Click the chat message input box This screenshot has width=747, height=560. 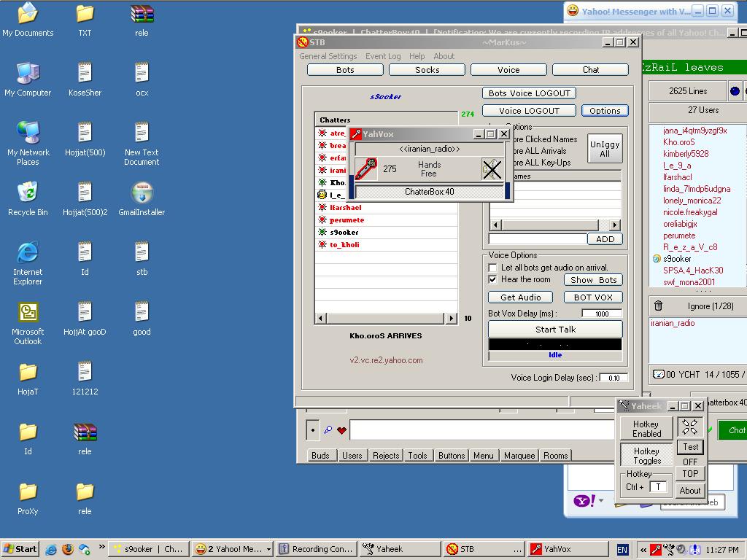tap(482, 430)
